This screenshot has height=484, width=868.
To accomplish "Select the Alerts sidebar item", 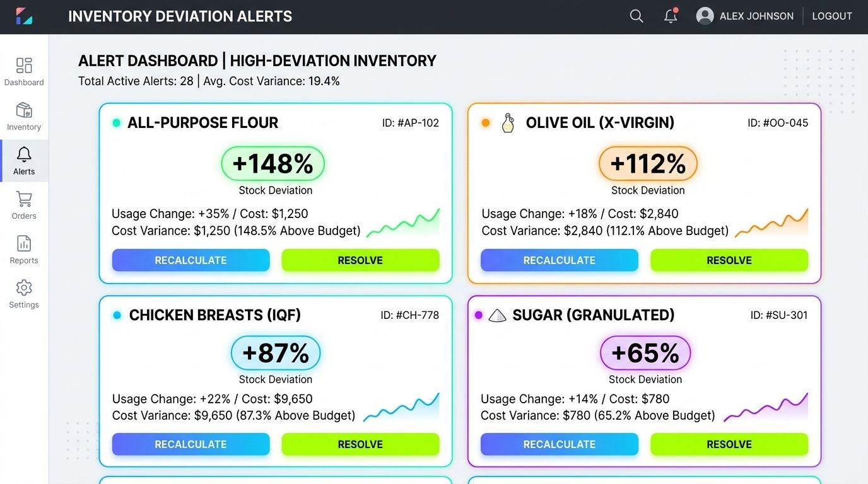I will pyautogui.click(x=24, y=161).
